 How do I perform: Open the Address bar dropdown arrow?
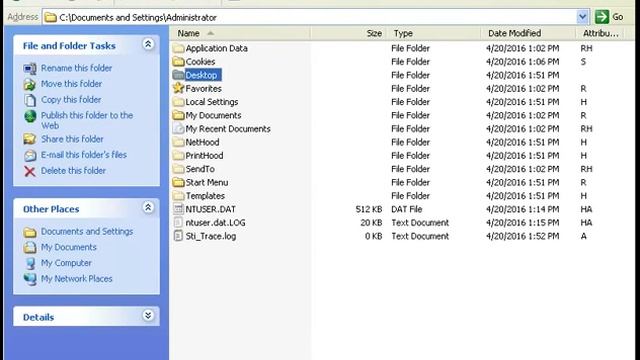pyautogui.click(x=582, y=17)
